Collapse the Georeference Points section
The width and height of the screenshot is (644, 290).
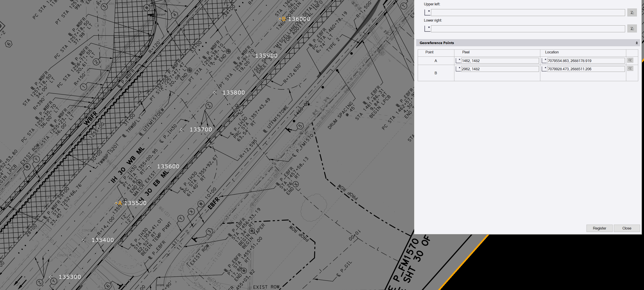coord(636,43)
